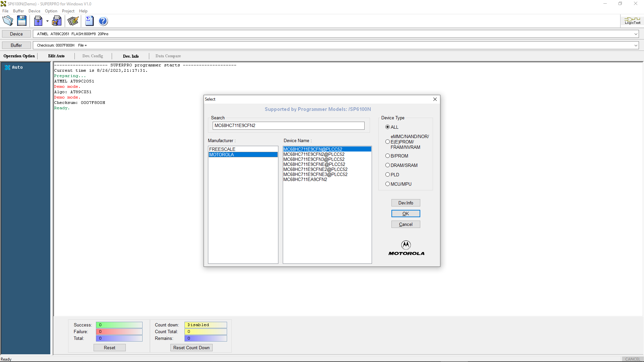Select the B/PROM device type radio
Image resolution: width=644 pixels, height=362 pixels.
(x=388, y=156)
